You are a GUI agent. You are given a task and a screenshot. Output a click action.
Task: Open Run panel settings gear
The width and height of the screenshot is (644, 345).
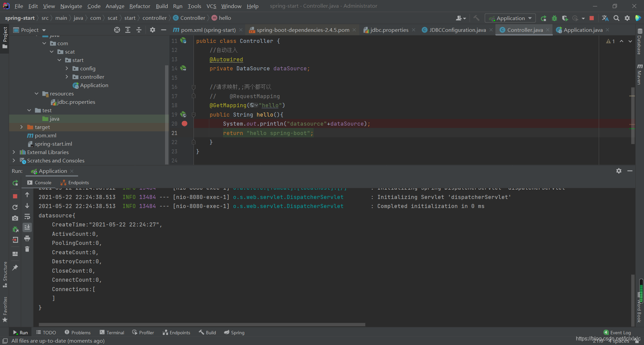tap(619, 171)
